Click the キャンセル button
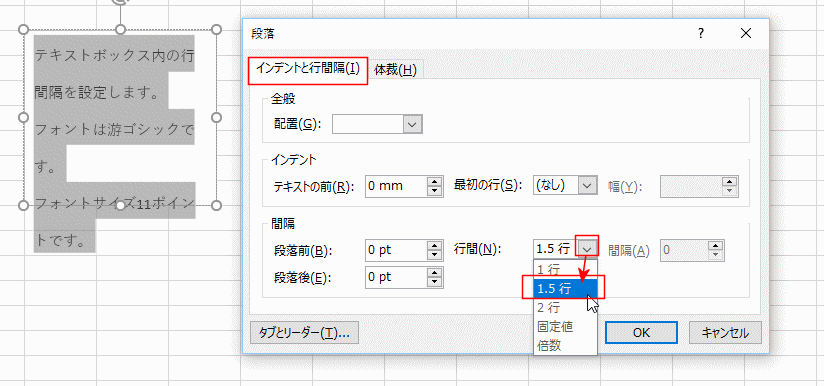This screenshot has width=824, height=386. tap(725, 332)
